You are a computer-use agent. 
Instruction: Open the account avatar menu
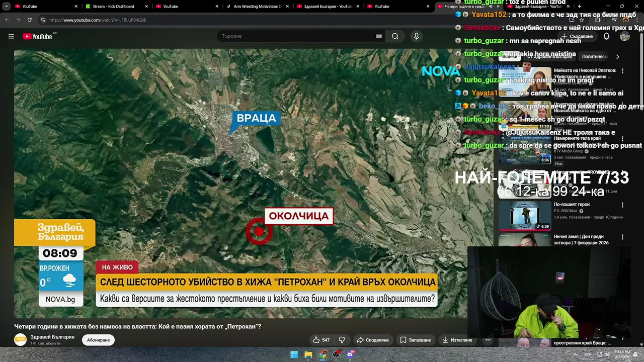625,36
